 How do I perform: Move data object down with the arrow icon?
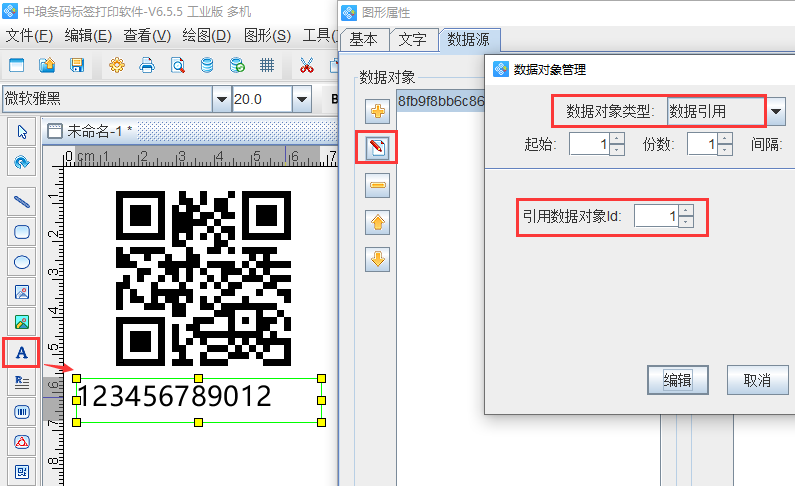pyautogui.click(x=379, y=260)
